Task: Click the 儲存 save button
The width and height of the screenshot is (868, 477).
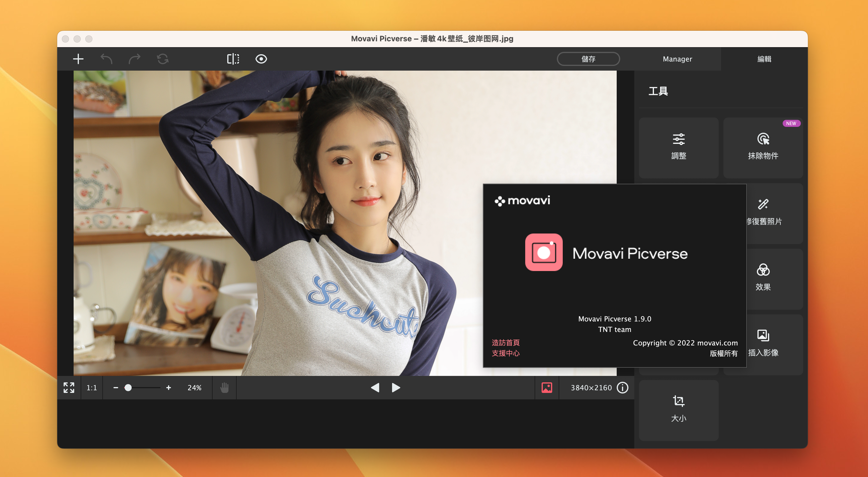Action: (x=588, y=59)
